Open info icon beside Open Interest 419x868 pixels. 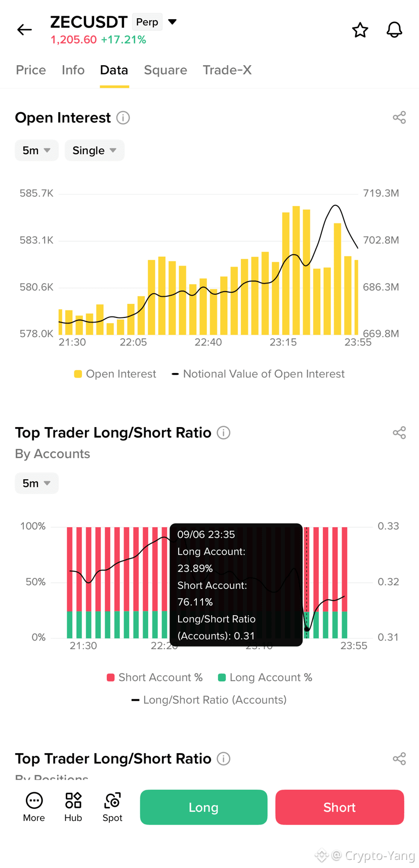(123, 118)
